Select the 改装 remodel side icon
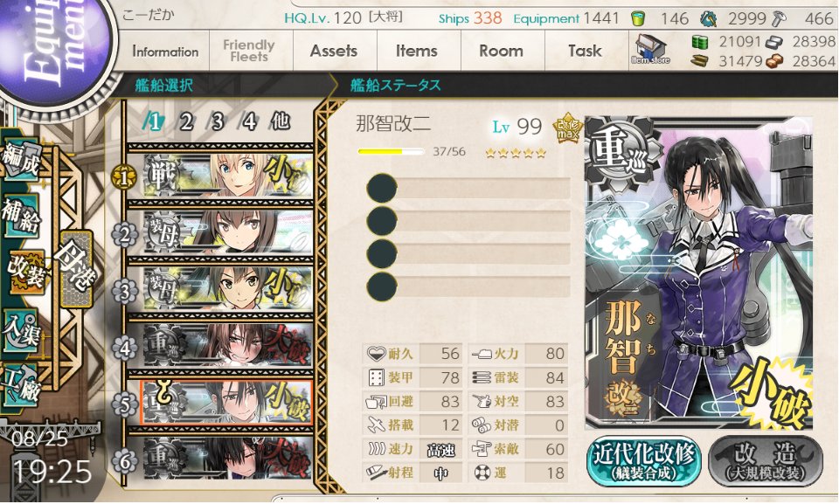This screenshot has width=839, height=504. click(x=25, y=272)
